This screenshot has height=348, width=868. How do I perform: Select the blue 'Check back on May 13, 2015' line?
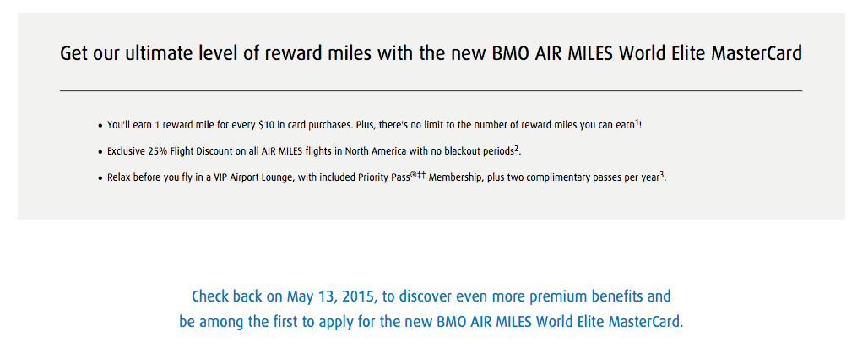pos(431,296)
